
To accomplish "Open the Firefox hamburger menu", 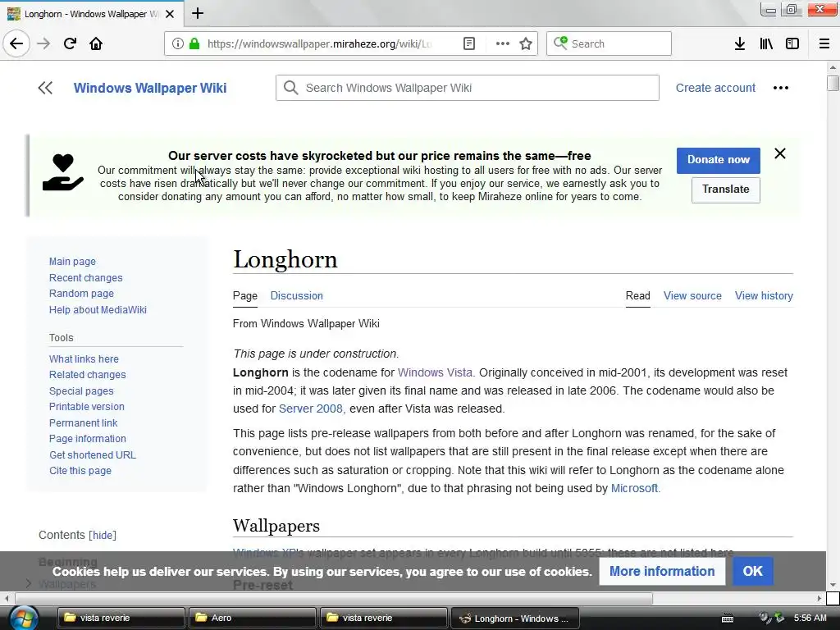I will (824, 43).
